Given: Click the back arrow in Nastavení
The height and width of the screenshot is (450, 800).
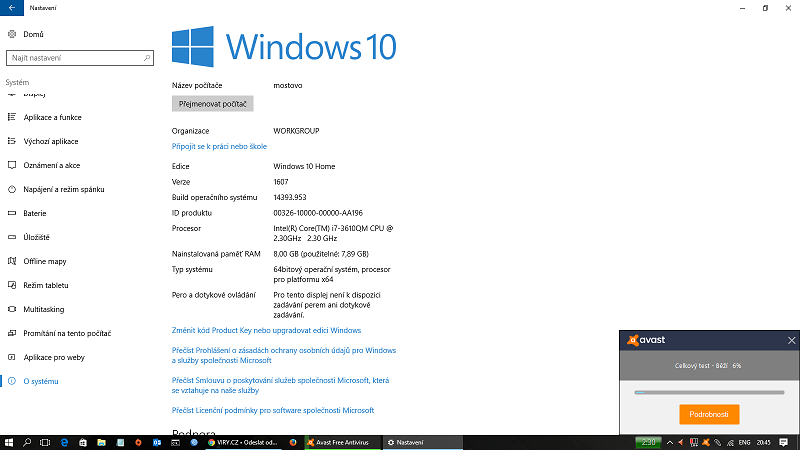Looking at the screenshot, I should point(9,8).
